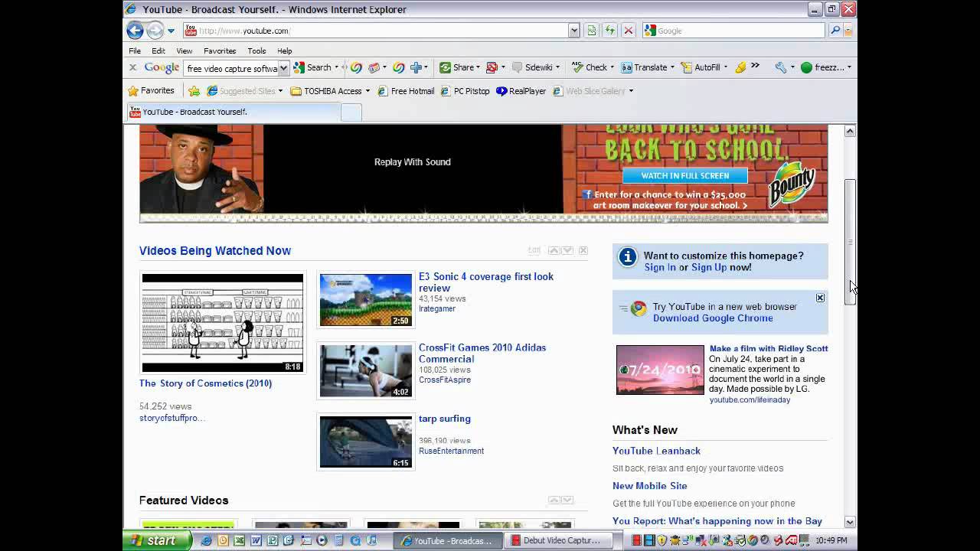The height and width of the screenshot is (551, 980).
Task: Click the Sign In link
Action: (660, 267)
